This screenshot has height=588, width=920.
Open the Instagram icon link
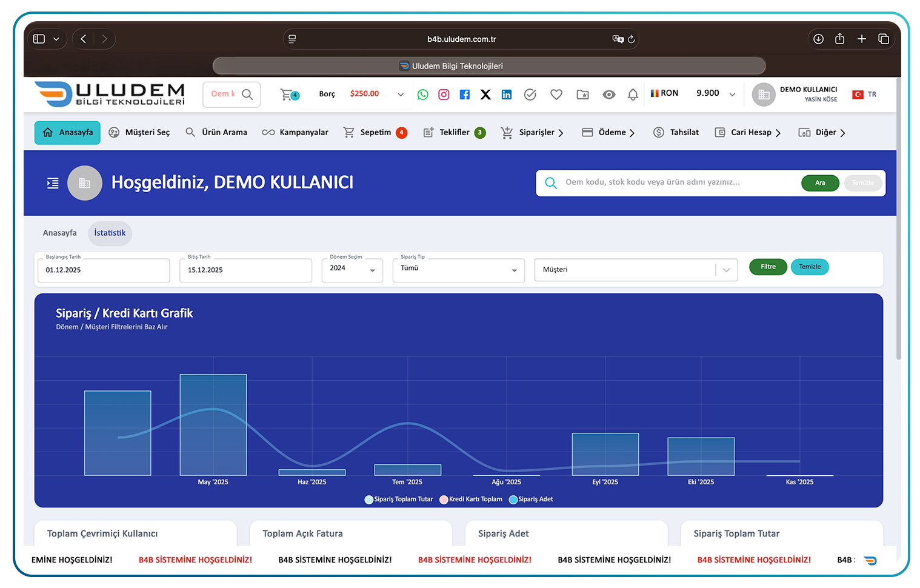point(444,95)
